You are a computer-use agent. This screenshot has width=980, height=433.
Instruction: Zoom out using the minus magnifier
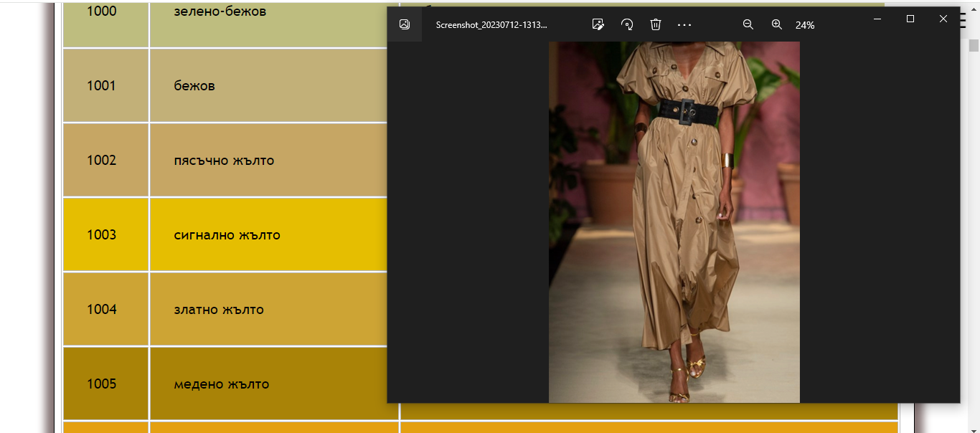click(x=748, y=24)
